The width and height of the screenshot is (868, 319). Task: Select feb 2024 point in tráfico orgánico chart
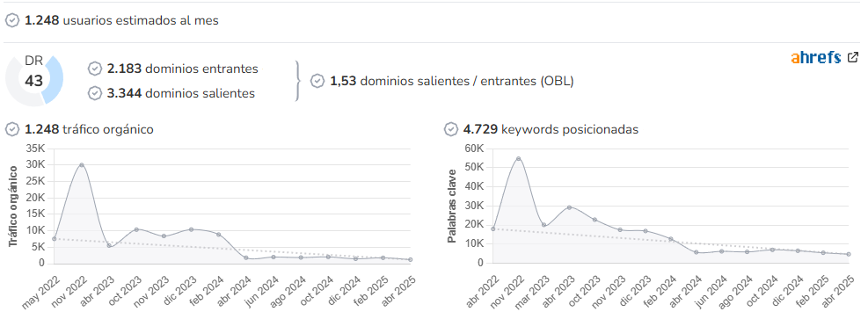point(219,235)
